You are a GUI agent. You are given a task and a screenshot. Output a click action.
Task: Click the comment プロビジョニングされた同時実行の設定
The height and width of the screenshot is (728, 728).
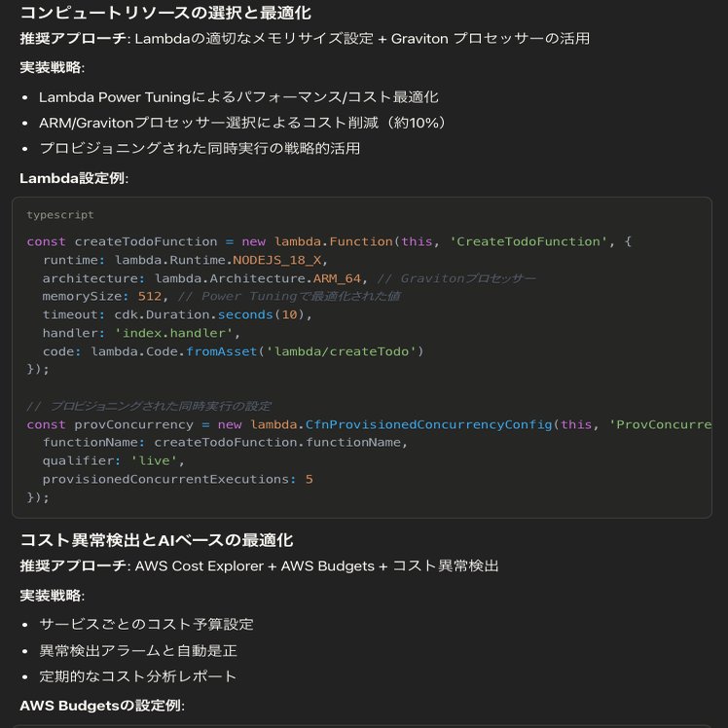149,406
